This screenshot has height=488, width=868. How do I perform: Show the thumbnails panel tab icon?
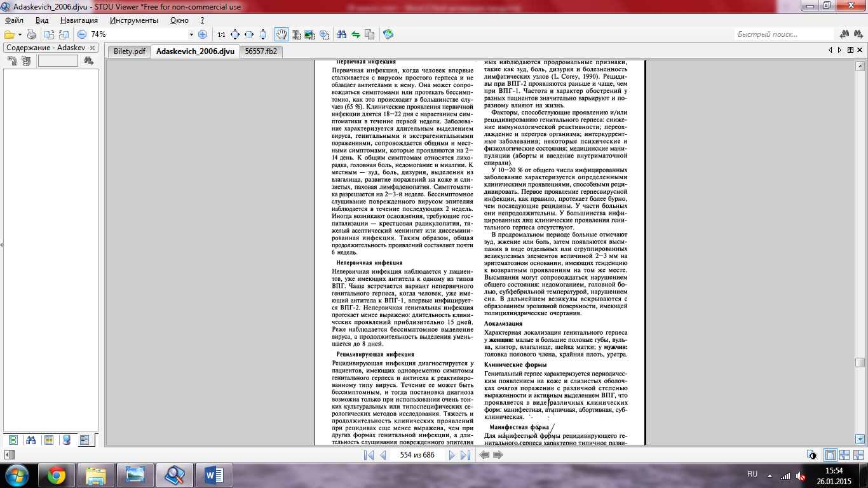[13, 440]
